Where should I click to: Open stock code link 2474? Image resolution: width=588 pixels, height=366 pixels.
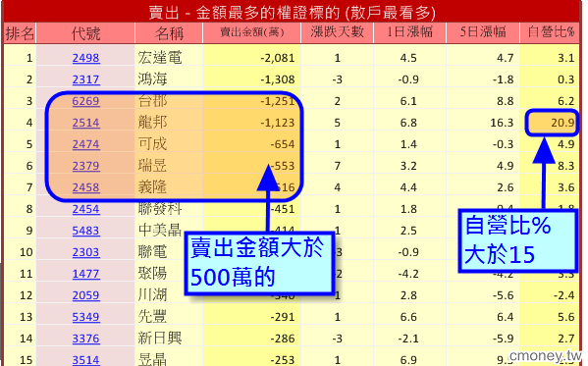coord(85,144)
